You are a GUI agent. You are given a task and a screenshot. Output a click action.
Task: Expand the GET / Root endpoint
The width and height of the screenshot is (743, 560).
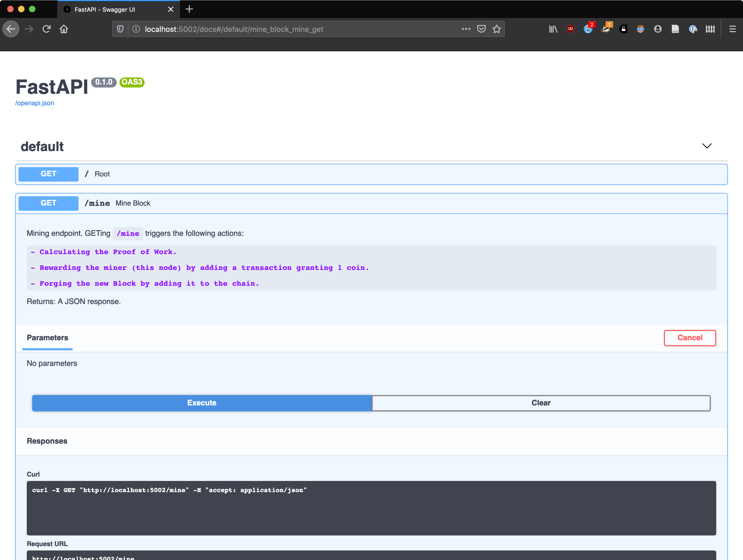click(371, 174)
